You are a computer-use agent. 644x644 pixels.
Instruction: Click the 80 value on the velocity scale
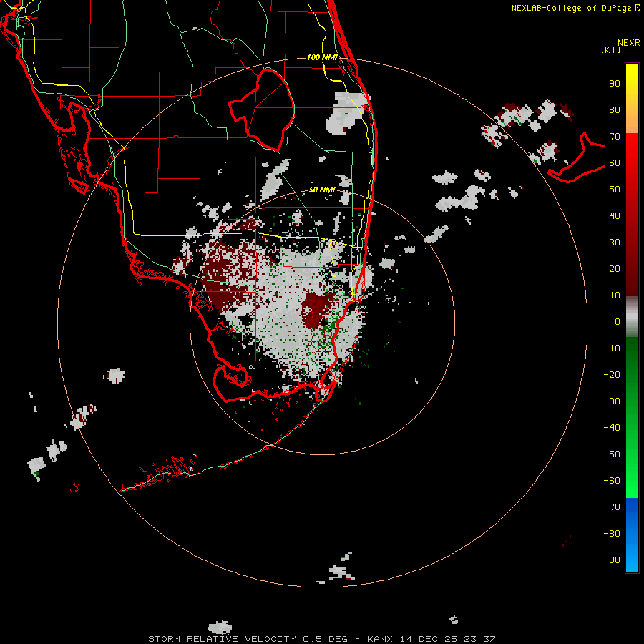pyautogui.click(x=615, y=110)
